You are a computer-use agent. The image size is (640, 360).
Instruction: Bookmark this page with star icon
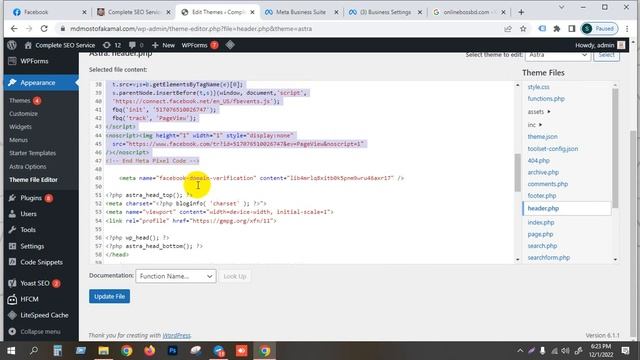click(x=523, y=29)
